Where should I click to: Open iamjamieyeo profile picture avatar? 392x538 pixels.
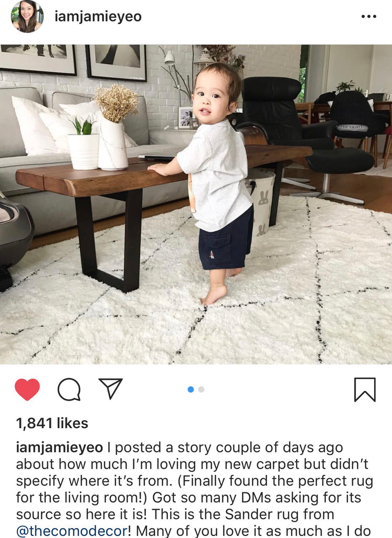(x=27, y=16)
